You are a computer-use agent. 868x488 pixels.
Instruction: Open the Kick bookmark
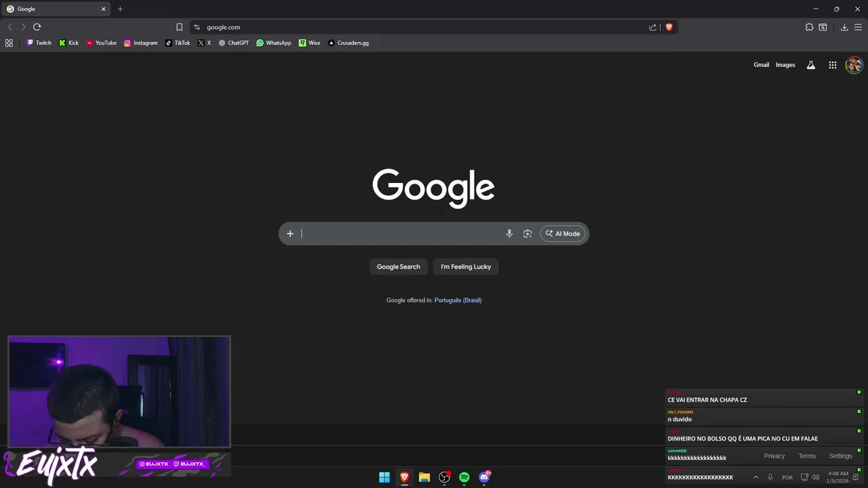click(68, 43)
